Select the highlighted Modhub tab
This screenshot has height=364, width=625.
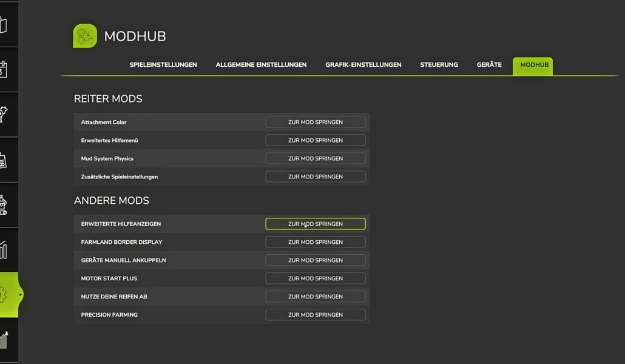pyautogui.click(x=533, y=66)
